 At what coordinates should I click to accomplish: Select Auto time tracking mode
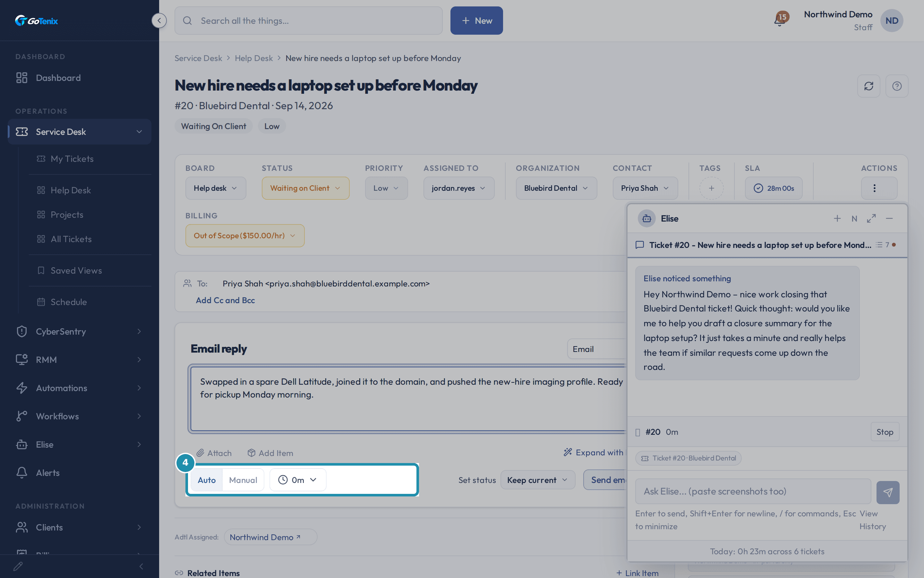point(207,480)
